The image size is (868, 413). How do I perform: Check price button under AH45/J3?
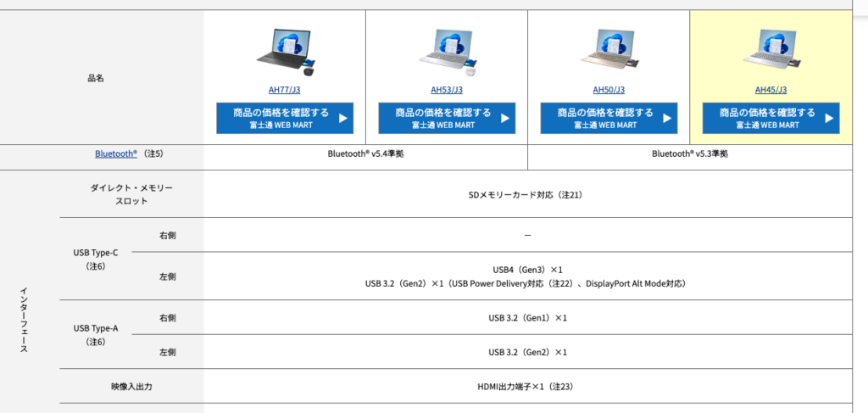(x=771, y=118)
